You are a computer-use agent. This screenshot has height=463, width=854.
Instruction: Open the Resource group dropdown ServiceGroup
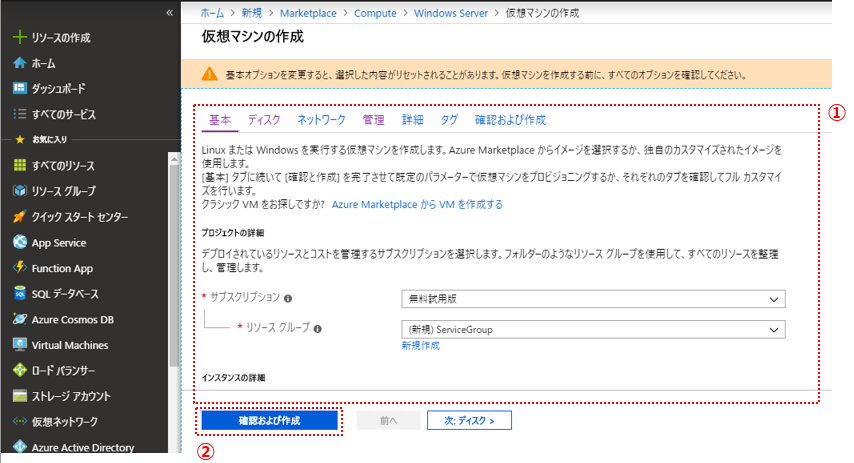pos(593,330)
